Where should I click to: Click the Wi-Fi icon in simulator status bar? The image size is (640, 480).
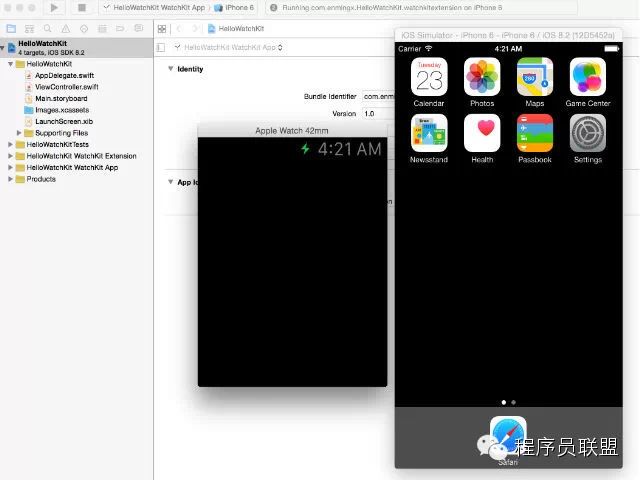click(428, 48)
